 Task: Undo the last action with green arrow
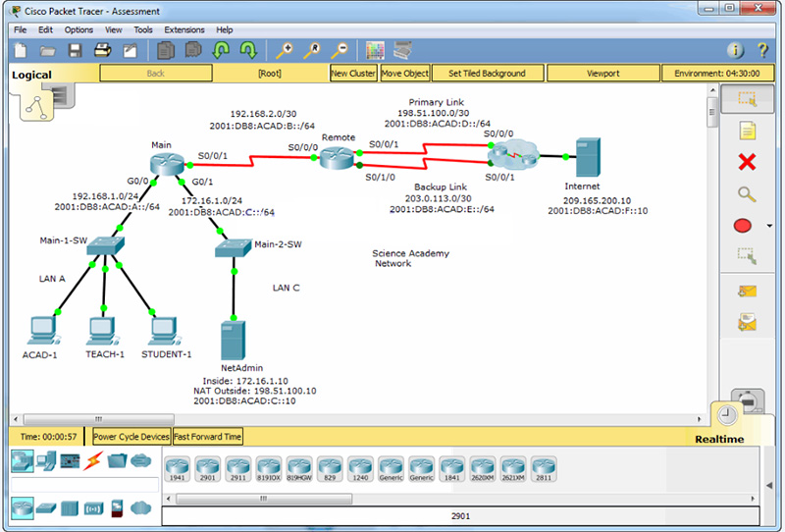point(221,50)
